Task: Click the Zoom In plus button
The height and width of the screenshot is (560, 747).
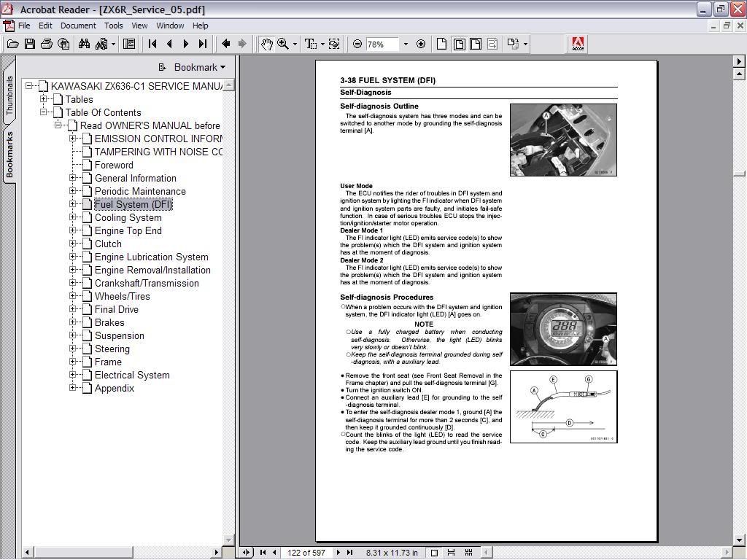Action: [x=421, y=44]
